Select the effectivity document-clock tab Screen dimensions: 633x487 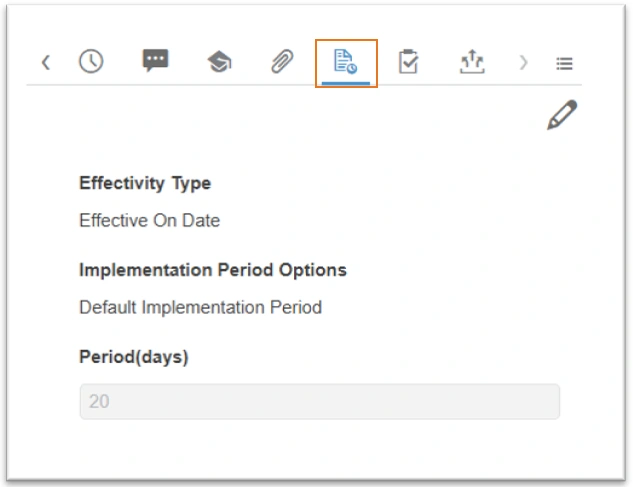(345, 62)
